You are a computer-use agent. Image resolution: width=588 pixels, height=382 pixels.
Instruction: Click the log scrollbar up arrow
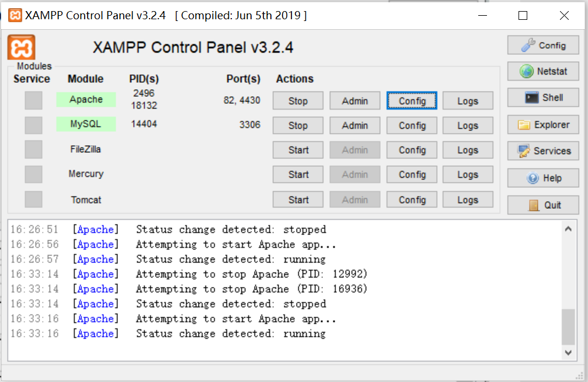click(x=568, y=229)
